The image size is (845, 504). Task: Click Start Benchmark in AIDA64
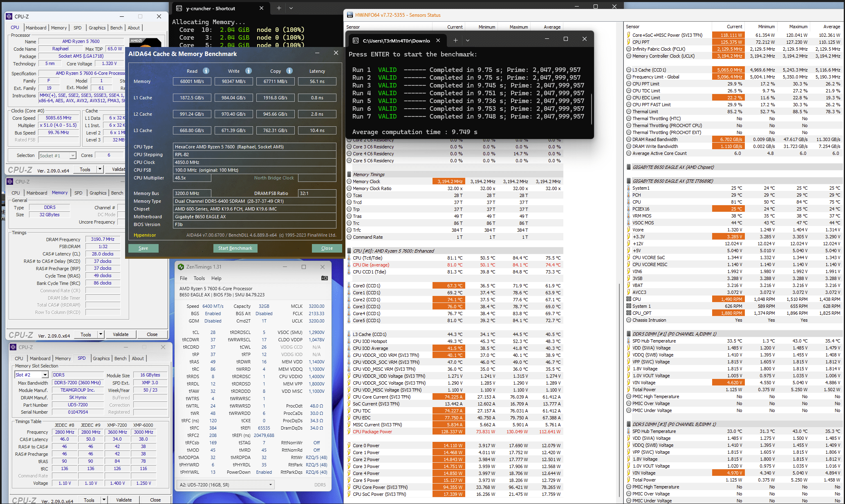(235, 248)
